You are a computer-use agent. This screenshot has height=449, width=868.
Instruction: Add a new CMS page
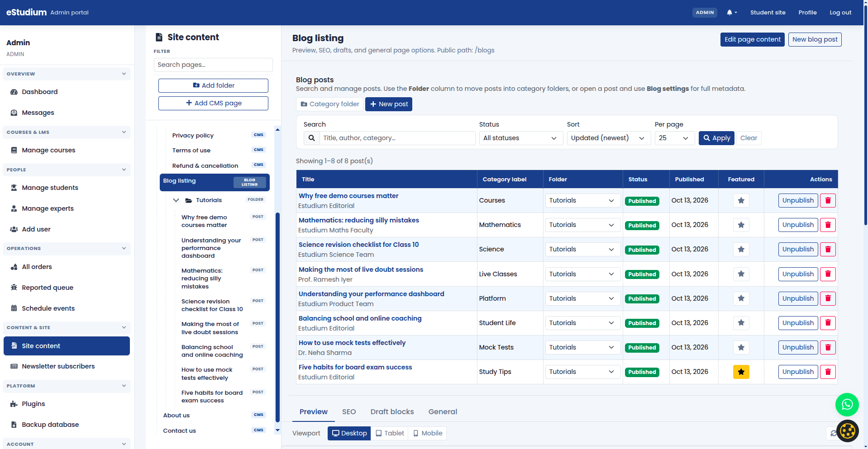213,103
